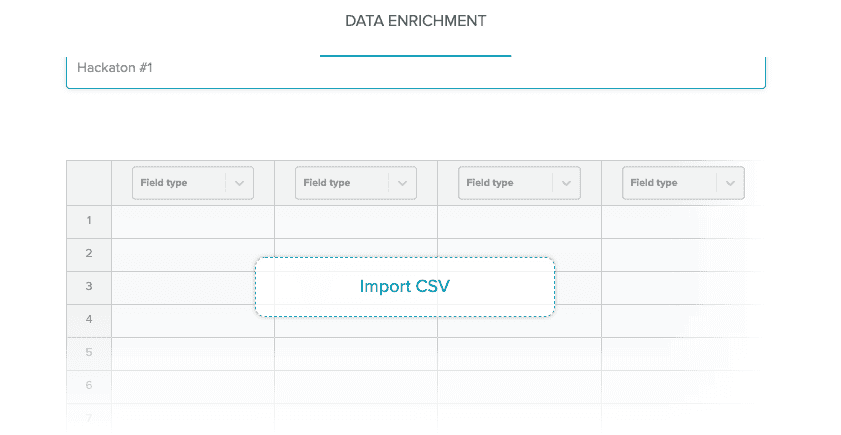Image resolution: width=841 pixels, height=435 pixels.
Task: Click the Import CSV button
Action: coord(404,287)
